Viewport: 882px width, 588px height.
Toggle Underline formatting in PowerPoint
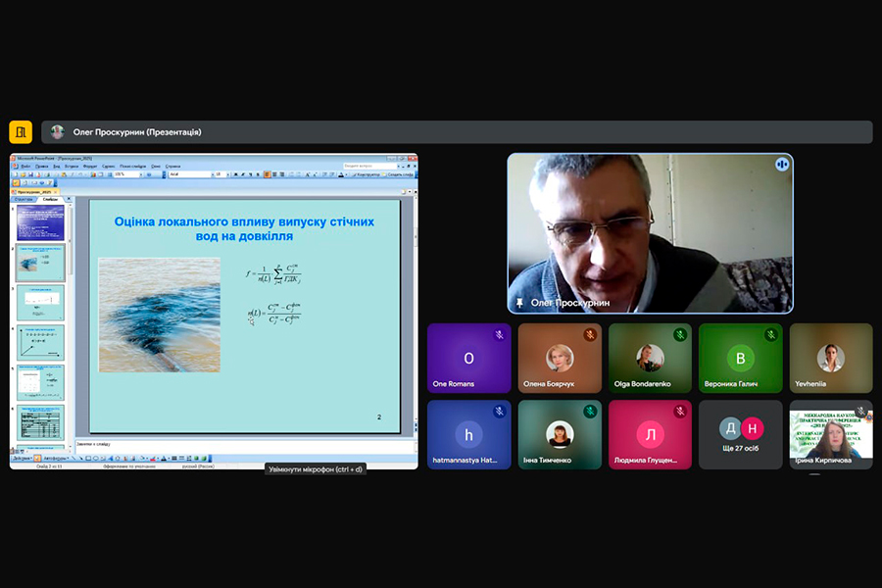point(250,174)
